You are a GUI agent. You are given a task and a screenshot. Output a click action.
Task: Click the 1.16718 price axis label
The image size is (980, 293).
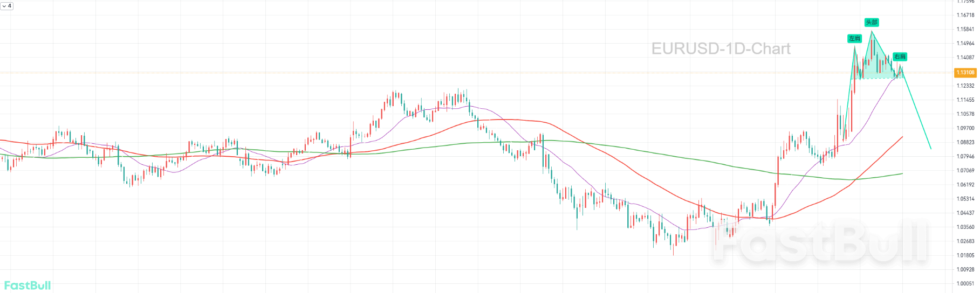tap(965, 15)
